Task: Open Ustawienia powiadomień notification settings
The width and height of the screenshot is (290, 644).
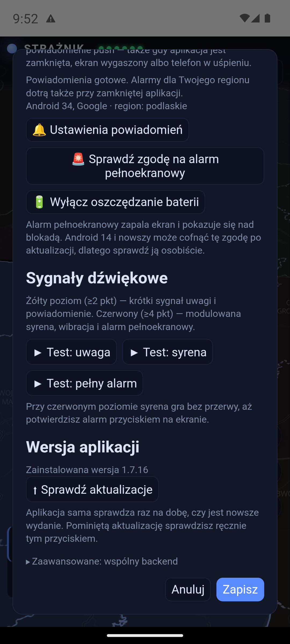Action: [x=107, y=130]
